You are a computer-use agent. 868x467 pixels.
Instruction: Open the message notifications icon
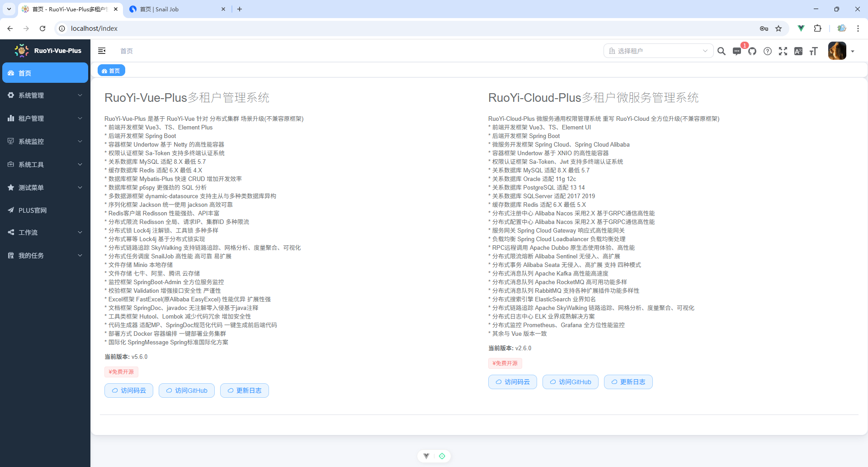[x=737, y=51]
